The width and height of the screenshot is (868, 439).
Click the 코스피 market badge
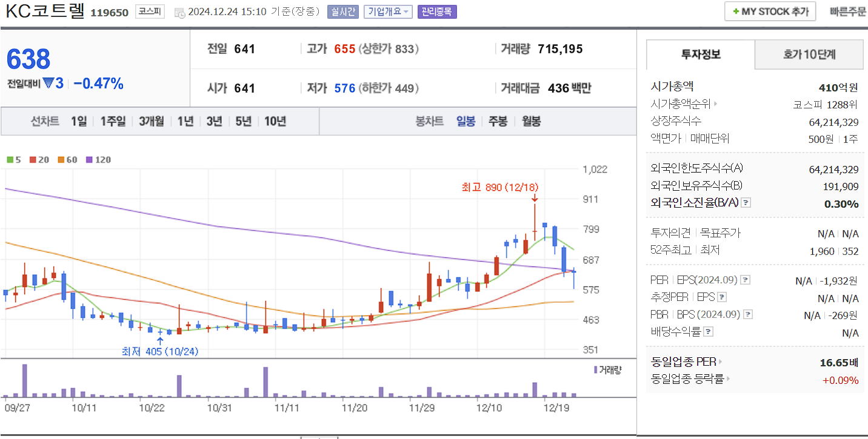[150, 12]
